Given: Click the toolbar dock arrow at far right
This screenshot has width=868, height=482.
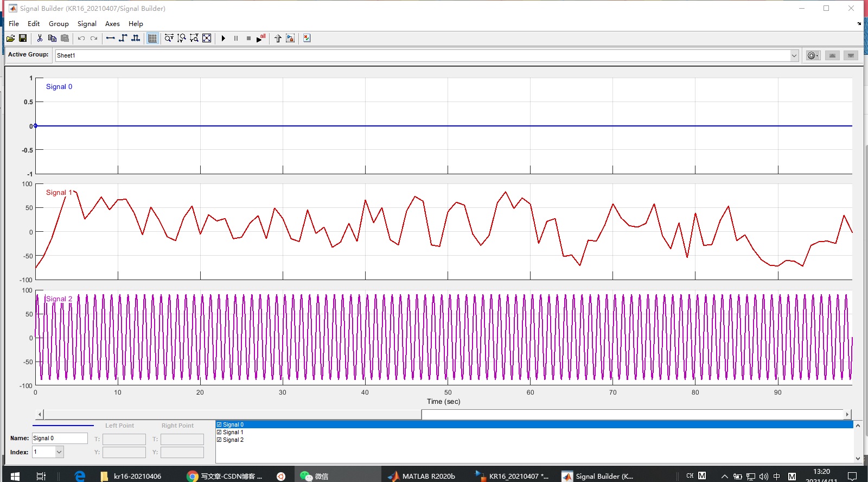Looking at the screenshot, I should click(x=859, y=23).
